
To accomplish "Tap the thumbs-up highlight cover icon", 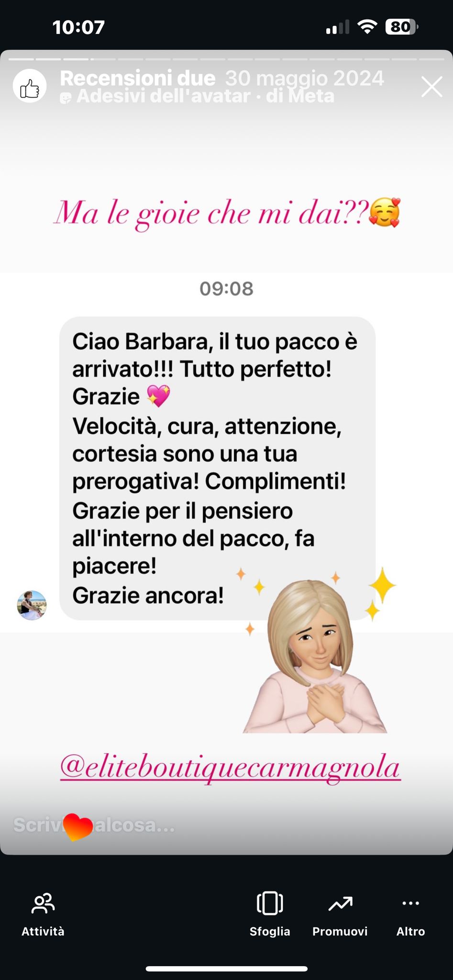I will pos(30,86).
